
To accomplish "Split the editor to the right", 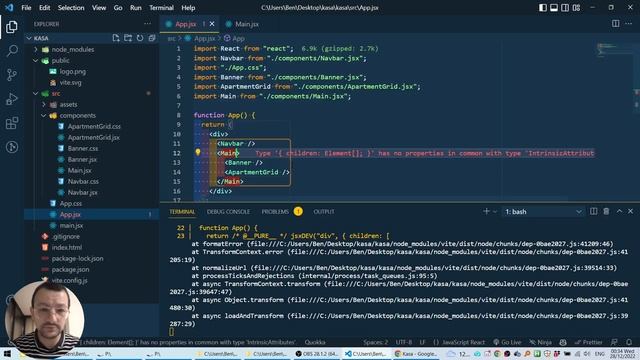I will click(616, 24).
